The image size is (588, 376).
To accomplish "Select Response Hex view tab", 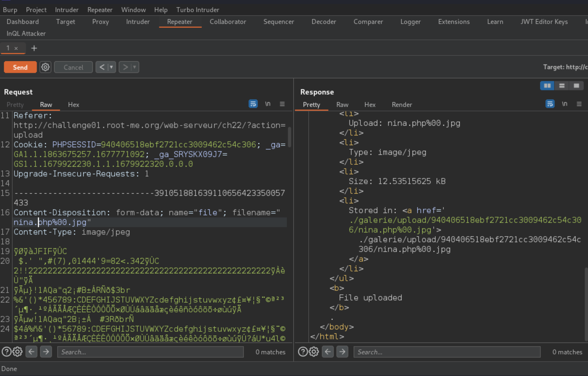I will [370, 105].
